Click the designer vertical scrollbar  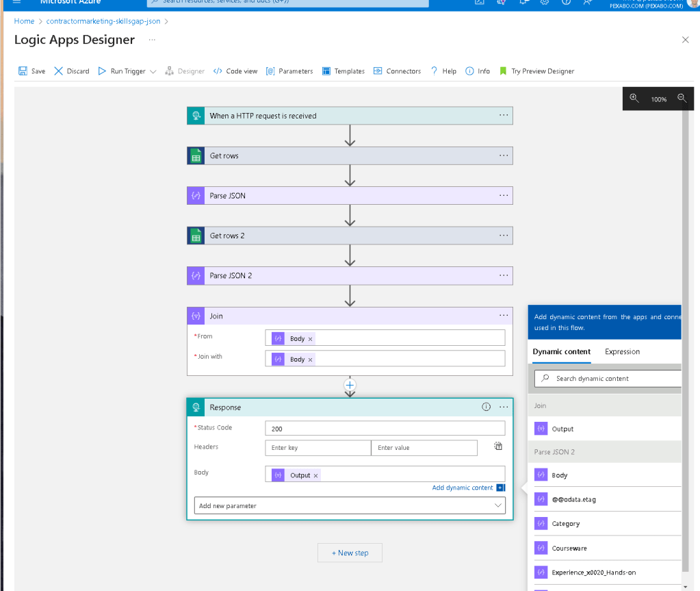click(686, 340)
